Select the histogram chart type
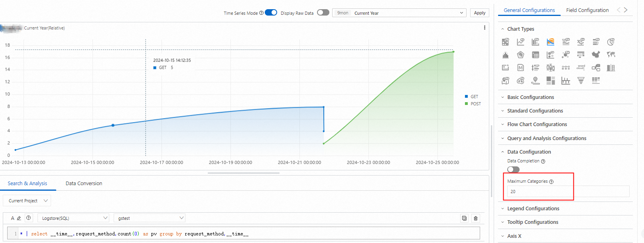This screenshot has height=243, width=644. [505, 55]
